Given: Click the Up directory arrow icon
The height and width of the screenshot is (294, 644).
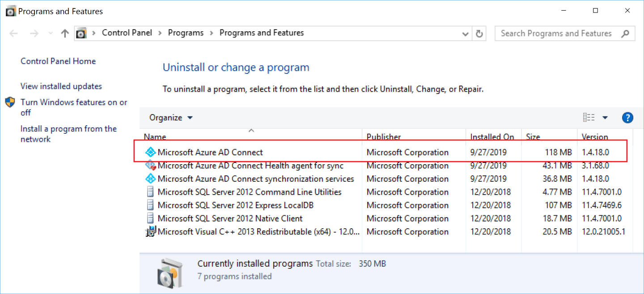Looking at the screenshot, I should pos(65,34).
